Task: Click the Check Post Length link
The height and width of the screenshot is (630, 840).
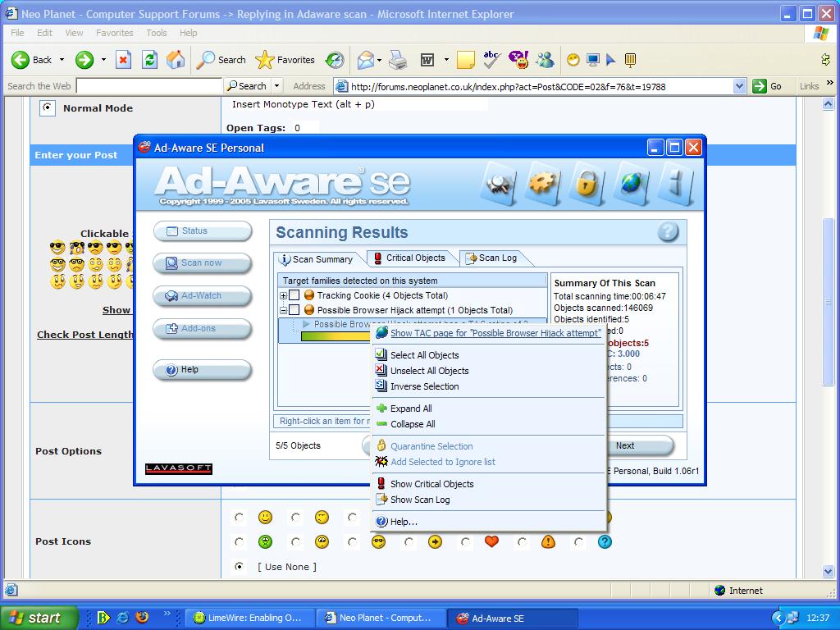Action: pos(84,335)
